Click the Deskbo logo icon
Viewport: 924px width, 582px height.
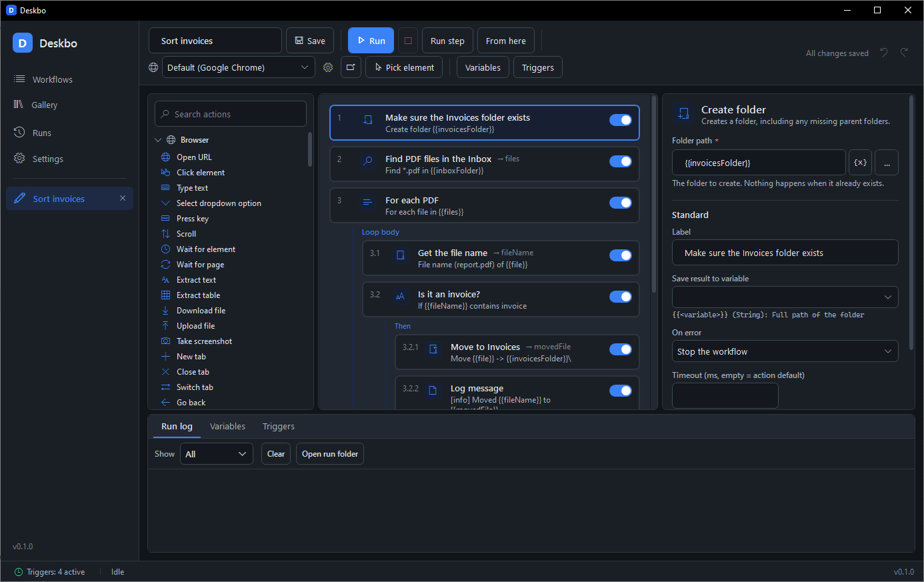pyautogui.click(x=23, y=43)
